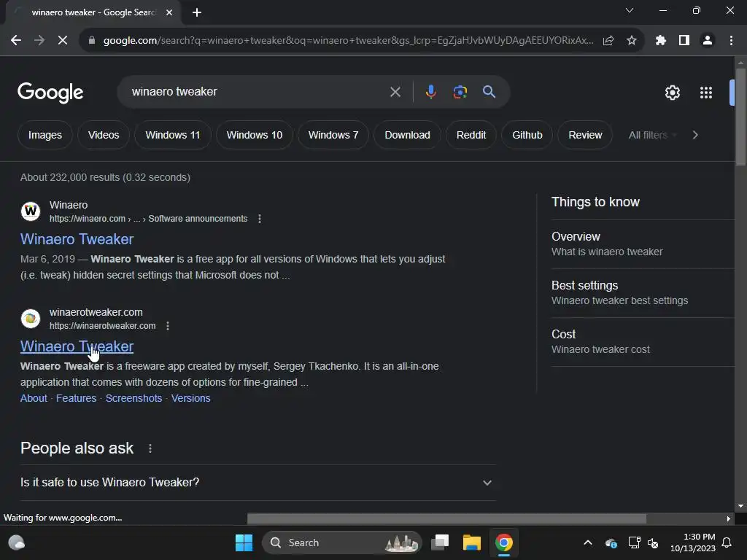Open the first Winaero Tweaker result link
This screenshot has width=747, height=560.
coord(77,239)
